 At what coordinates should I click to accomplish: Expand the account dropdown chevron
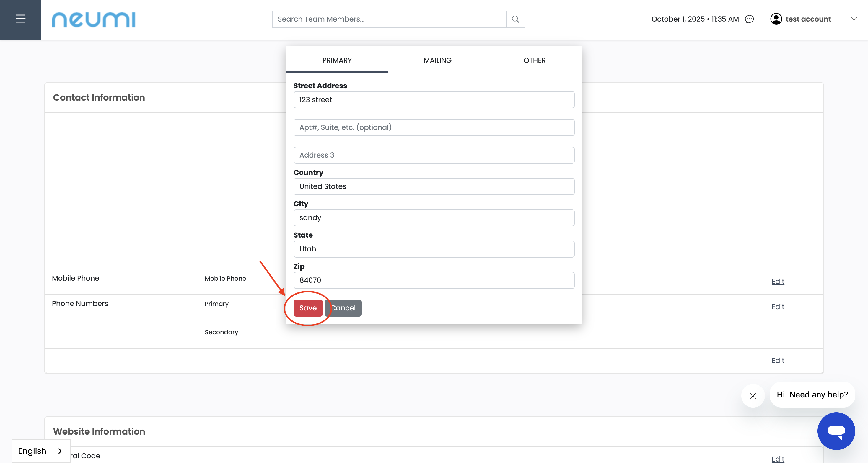pyautogui.click(x=854, y=19)
